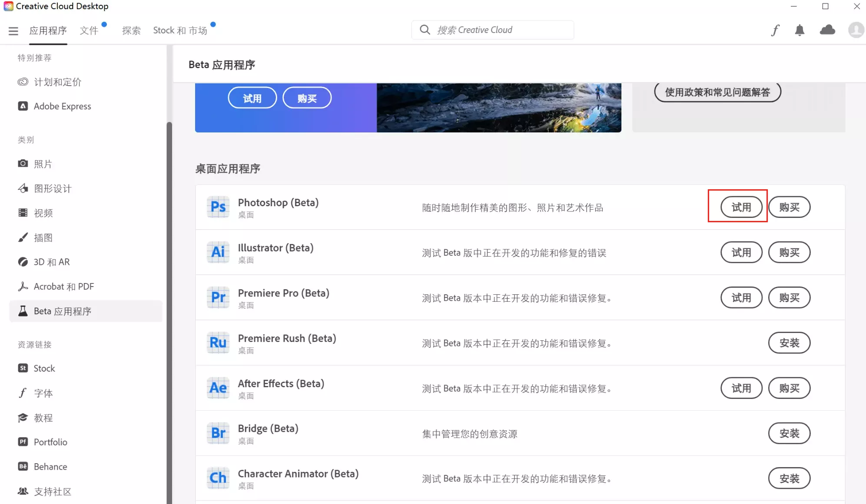The image size is (866, 504).
Task: Click the fonts f icon in header
Action: point(775,30)
